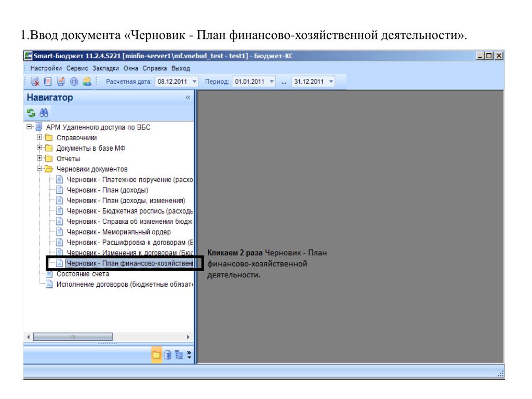This screenshot has height=399, width=532.
Task: Expand the Отчеты tree node
Action: click(x=39, y=158)
